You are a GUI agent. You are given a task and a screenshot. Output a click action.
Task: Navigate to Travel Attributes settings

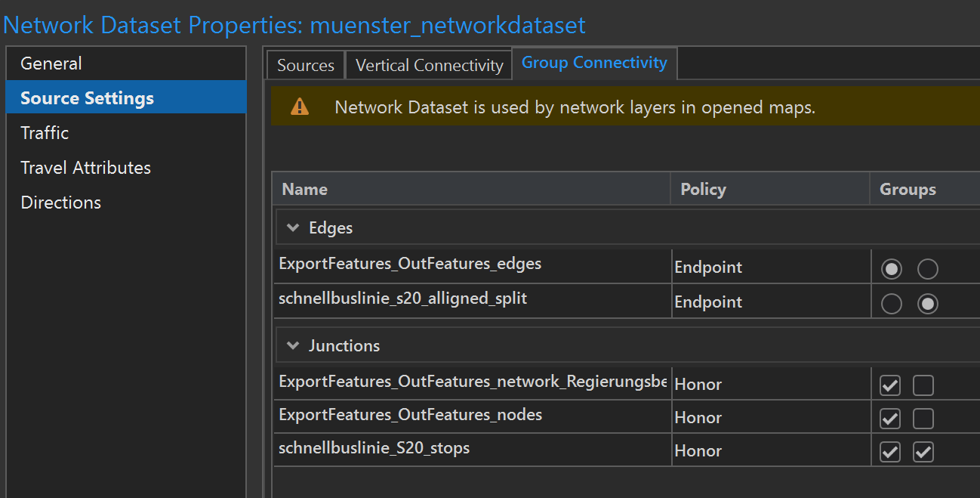tap(85, 167)
